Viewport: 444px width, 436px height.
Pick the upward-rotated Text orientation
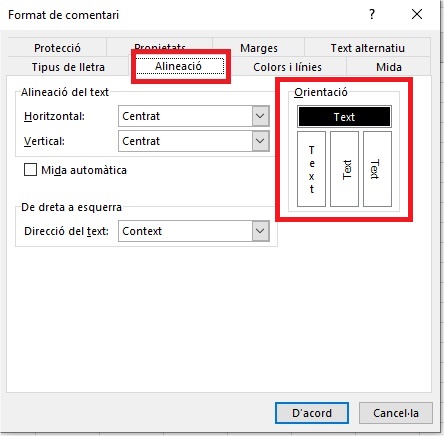tap(344, 169)
